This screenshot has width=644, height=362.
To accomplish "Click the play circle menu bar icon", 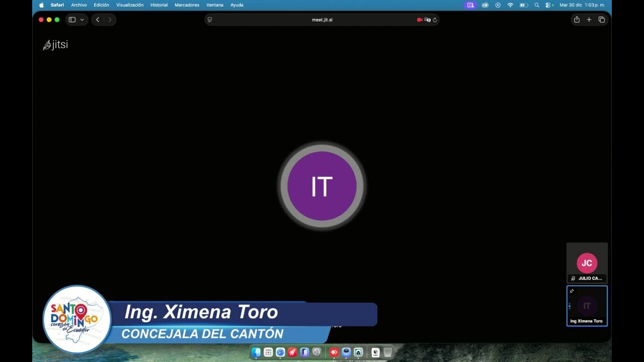I will tap(498, 5).
